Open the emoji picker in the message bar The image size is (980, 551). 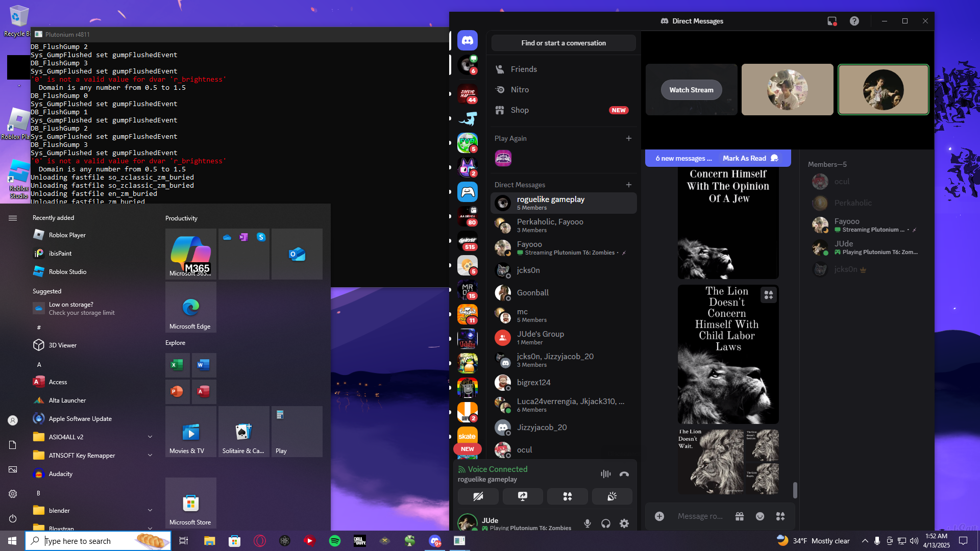pos(759,516)
